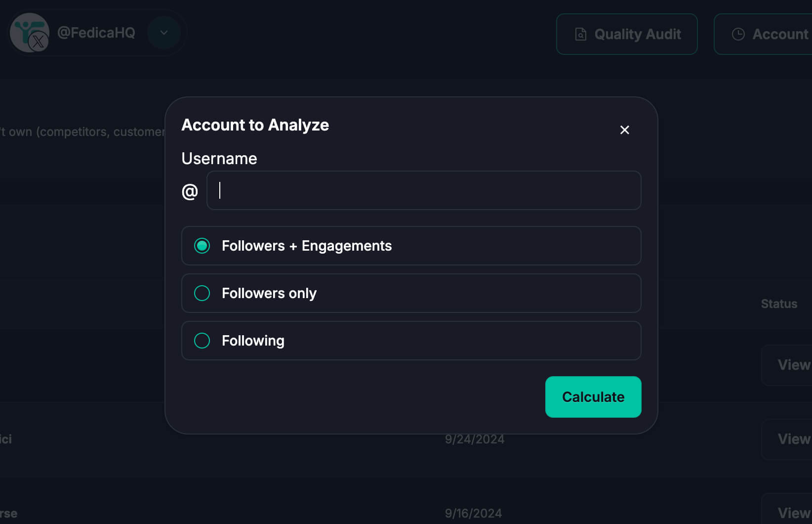Screen dimensions: 812x524
Task: Select the Followers + Engagements radio option
Action: [202, 246]
